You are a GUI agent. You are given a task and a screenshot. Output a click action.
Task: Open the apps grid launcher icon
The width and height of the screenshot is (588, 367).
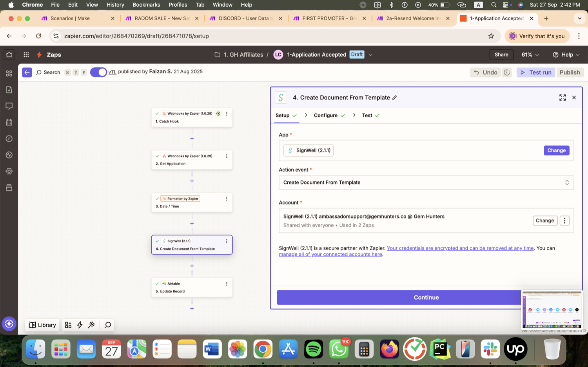(x=26, y=55)
